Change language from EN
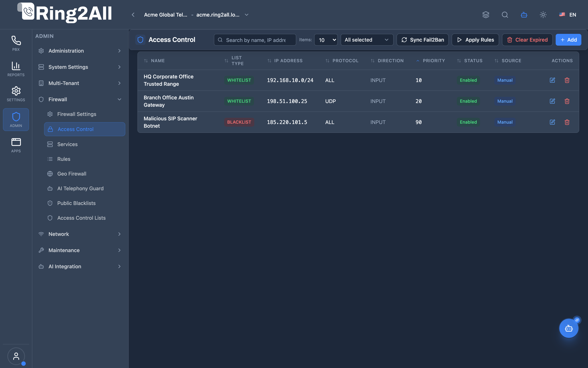 click(568, 15)
